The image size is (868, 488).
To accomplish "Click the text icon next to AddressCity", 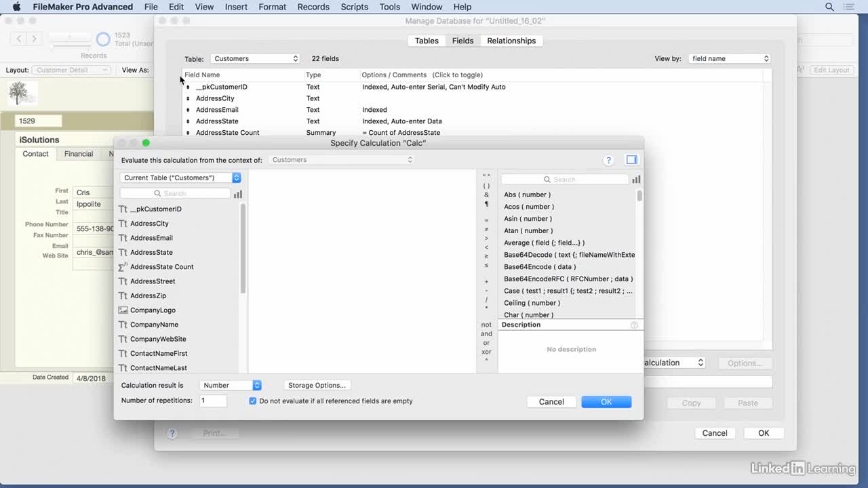I will tap(123, 224).
